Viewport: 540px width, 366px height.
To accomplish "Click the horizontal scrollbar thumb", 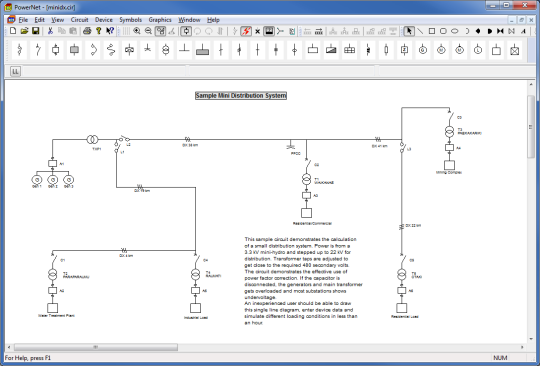I will coord(96,347).
